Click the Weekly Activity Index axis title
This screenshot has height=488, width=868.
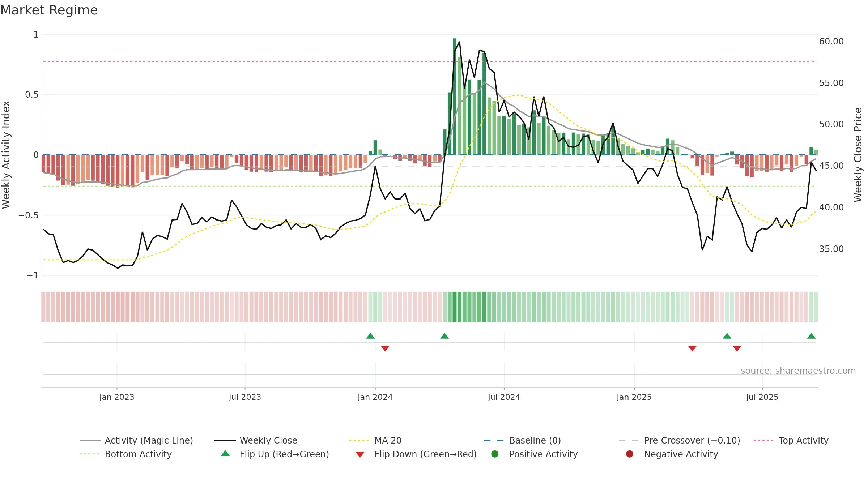[x=6, y=155]
